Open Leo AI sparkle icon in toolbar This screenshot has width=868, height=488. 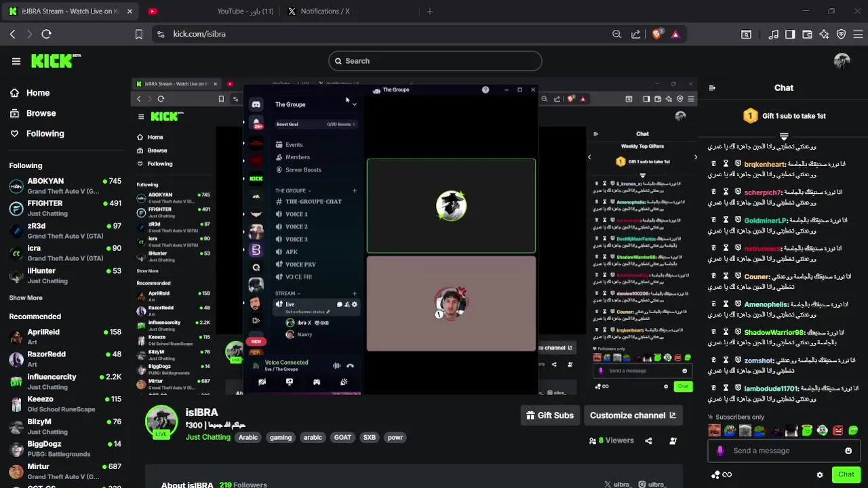pyautogui.click(x=824, y=34)
